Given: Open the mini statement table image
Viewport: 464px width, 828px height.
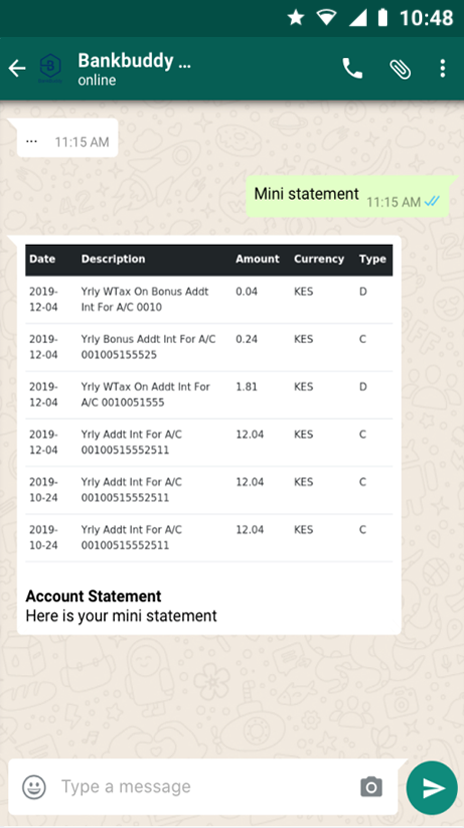Looking at the screenshot, I should (x=209, y=403).
